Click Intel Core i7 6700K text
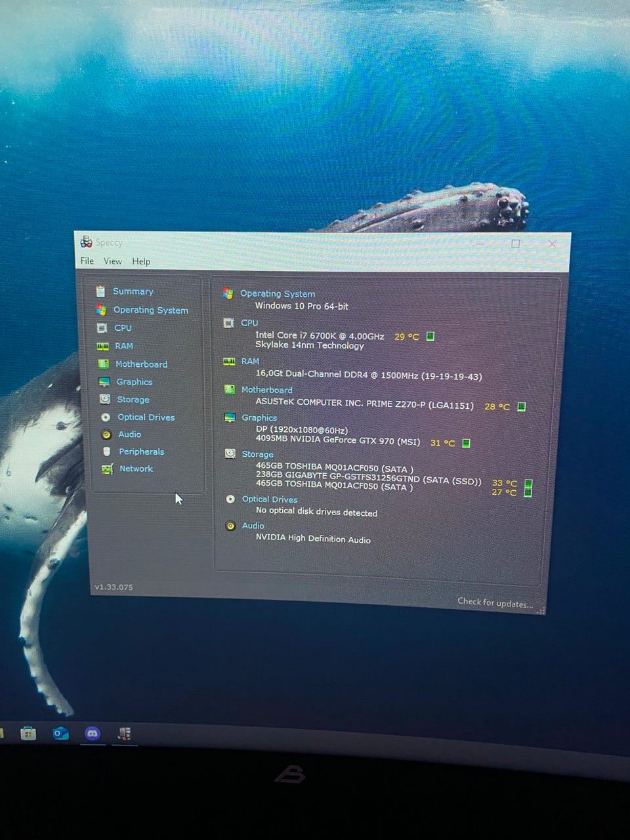The height and width of the screenshot is (840, 630). [320, 335]
